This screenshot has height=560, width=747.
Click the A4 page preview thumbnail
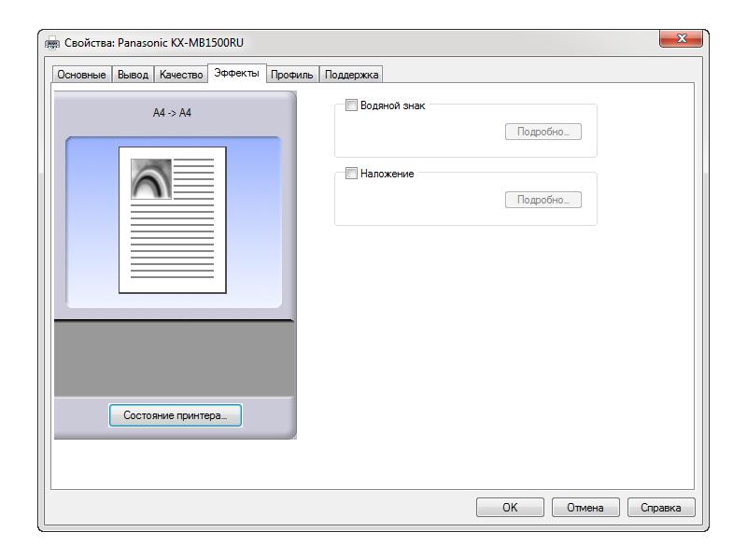point(173,220)
